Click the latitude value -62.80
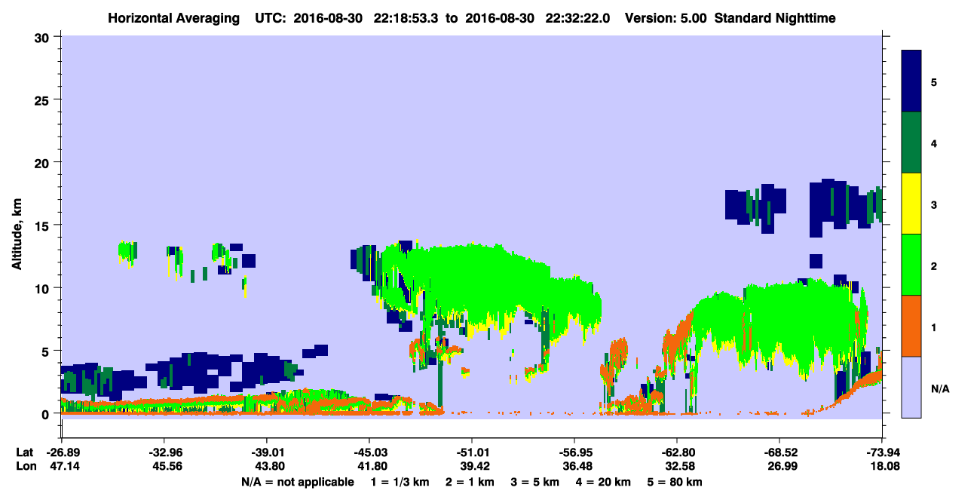The height and width of the screenshot is (503, 980). (x=676, y=452)
